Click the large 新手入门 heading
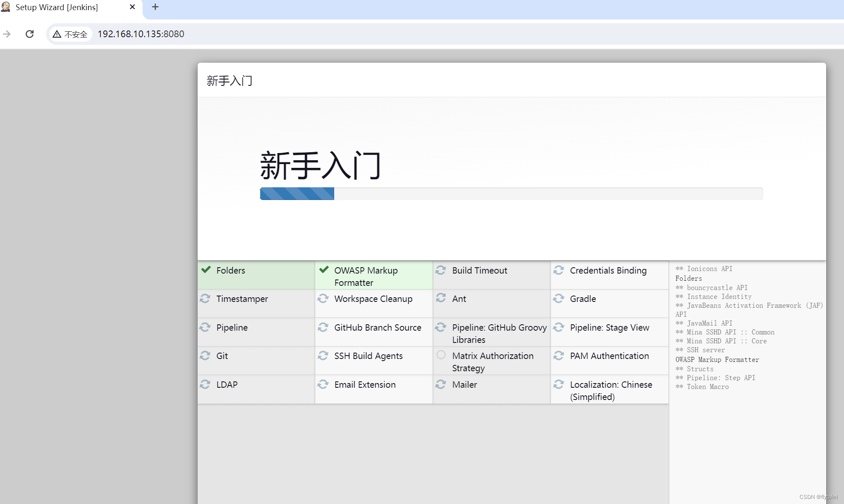This screenshot has width=844, height=504. pyautogui.click(x=321, y=165)
